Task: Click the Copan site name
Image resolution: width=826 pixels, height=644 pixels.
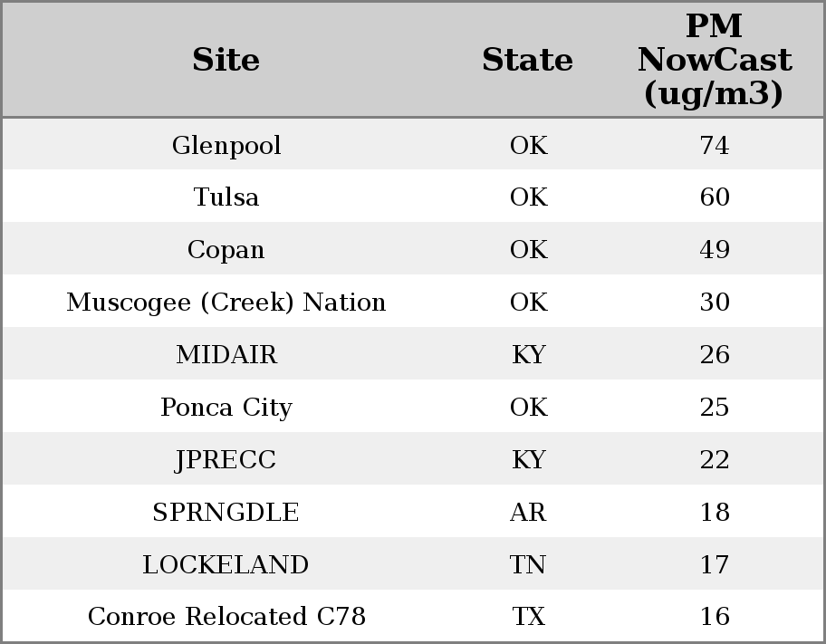Action: 226,250
